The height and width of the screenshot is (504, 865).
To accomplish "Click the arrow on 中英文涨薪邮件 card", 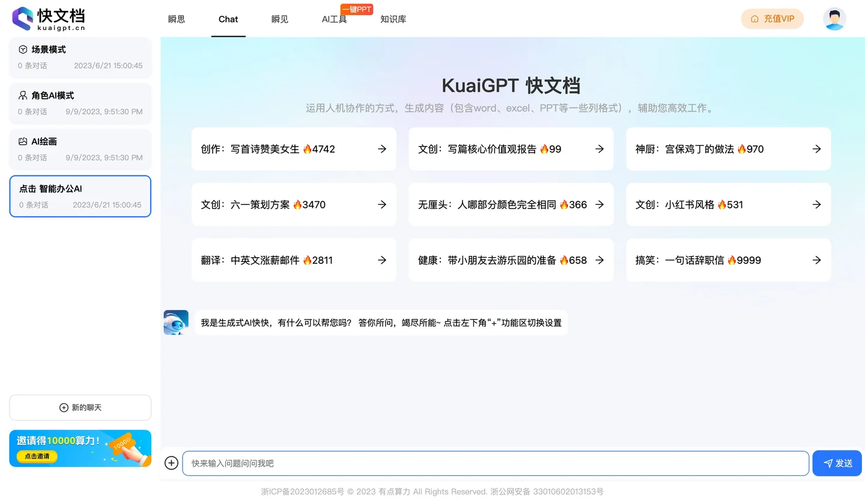I will coord(382,260).
